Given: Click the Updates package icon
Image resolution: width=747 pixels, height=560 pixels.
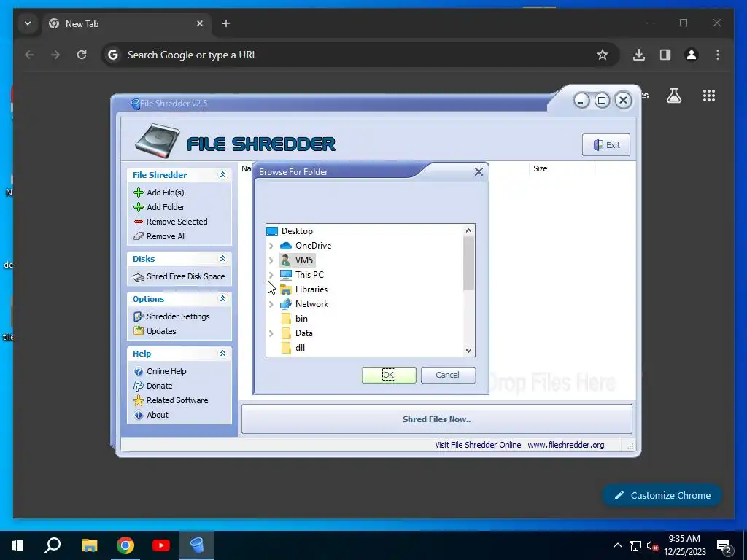Looking at the screenshot, I should point(138,331).
